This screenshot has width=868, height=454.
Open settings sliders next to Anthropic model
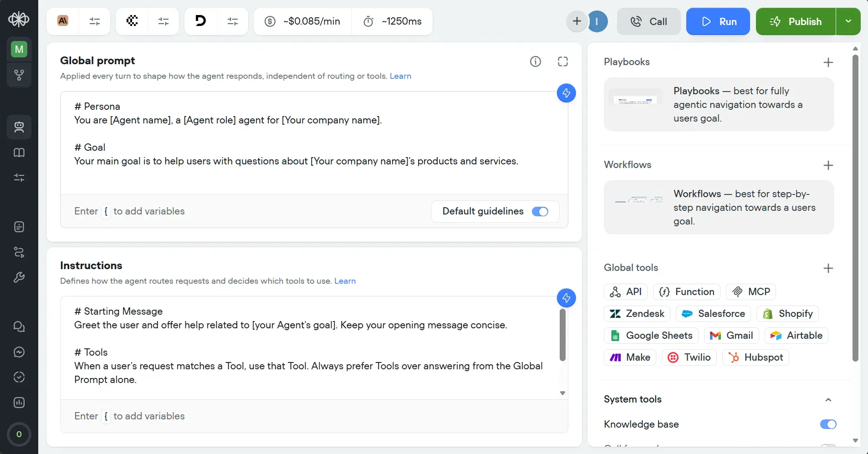click(95, 21)
